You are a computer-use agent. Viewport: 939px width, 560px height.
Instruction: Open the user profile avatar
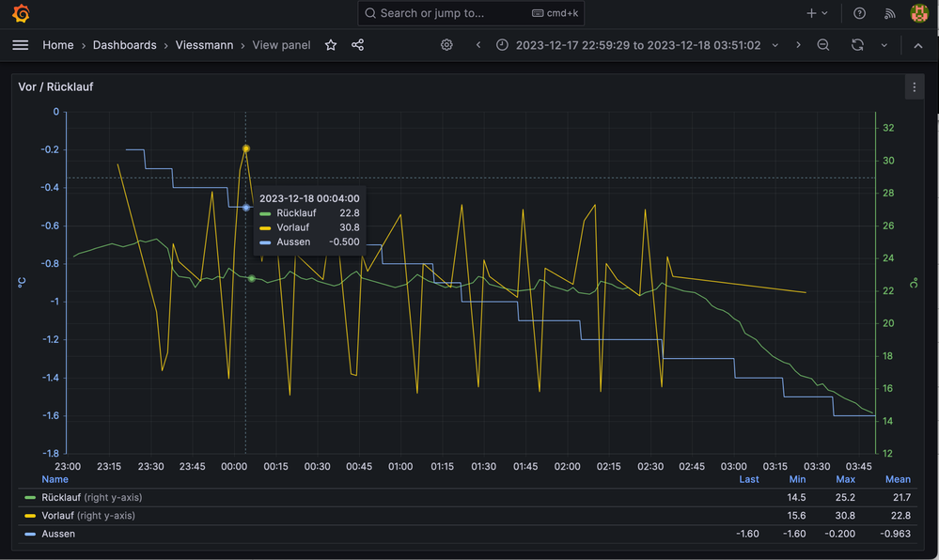coord(919,13)
